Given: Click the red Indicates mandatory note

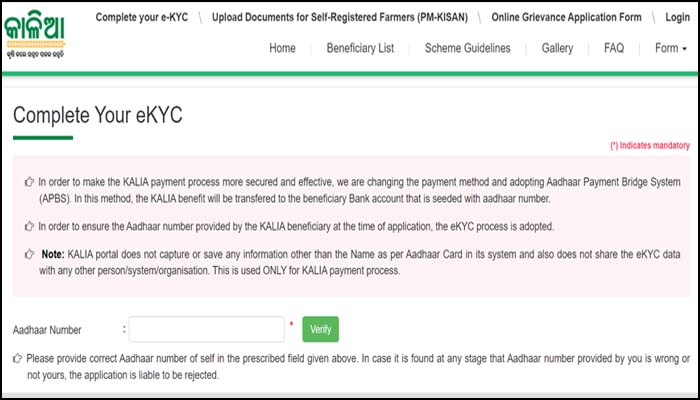Looking at the screenshot, I should click(x=649, y=146).
